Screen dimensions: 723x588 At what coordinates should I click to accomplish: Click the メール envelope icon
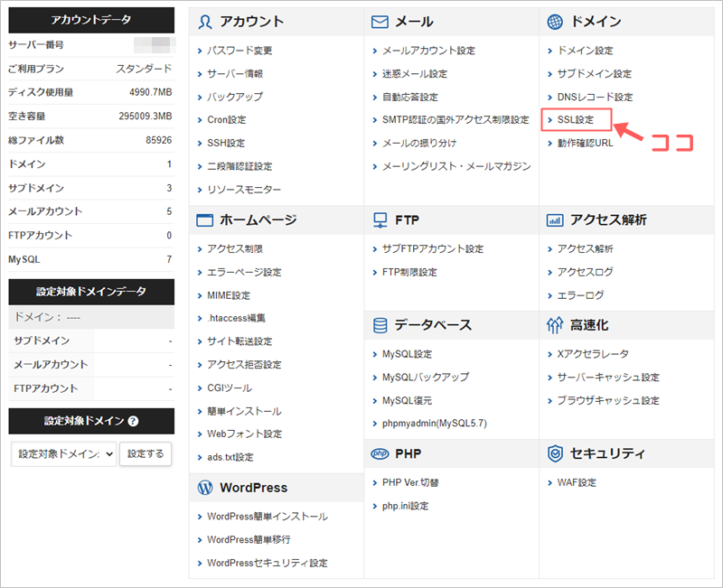(380, 22)
